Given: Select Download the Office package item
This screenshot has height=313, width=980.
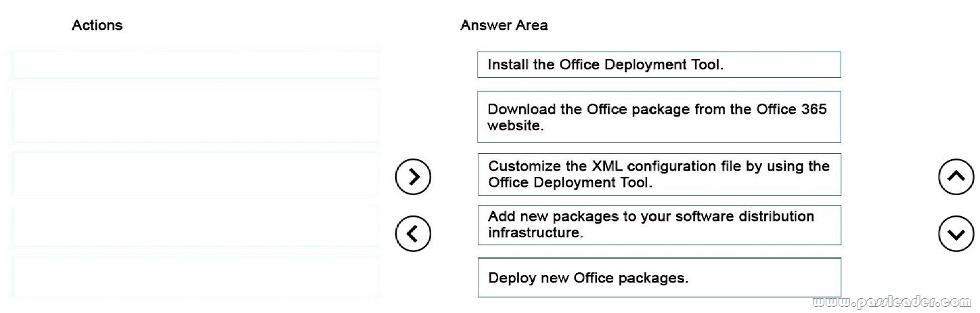Looking at the screenshot, I should point(659,117).
